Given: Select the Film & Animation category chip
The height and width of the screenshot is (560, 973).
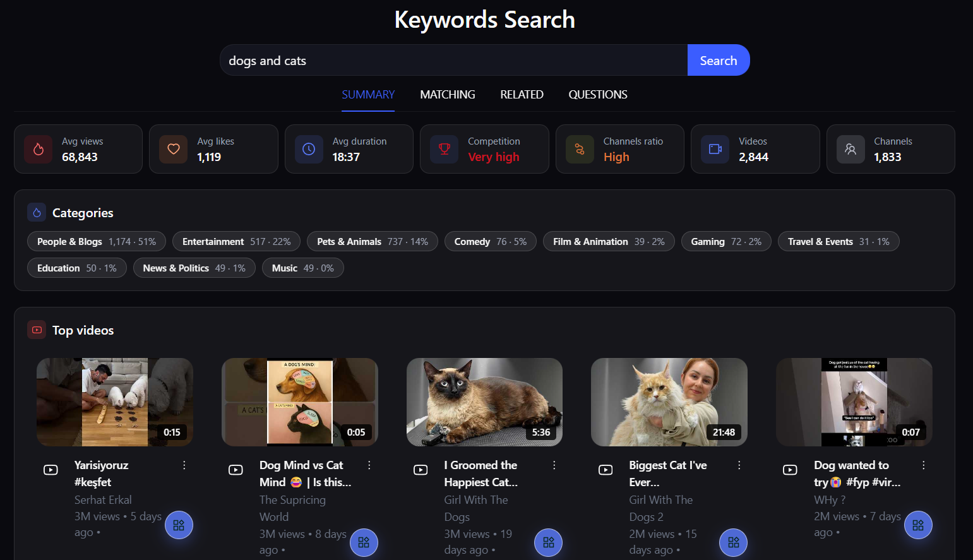Looking at the screenshot, I should pyautogui.click(x=609, y=242).
